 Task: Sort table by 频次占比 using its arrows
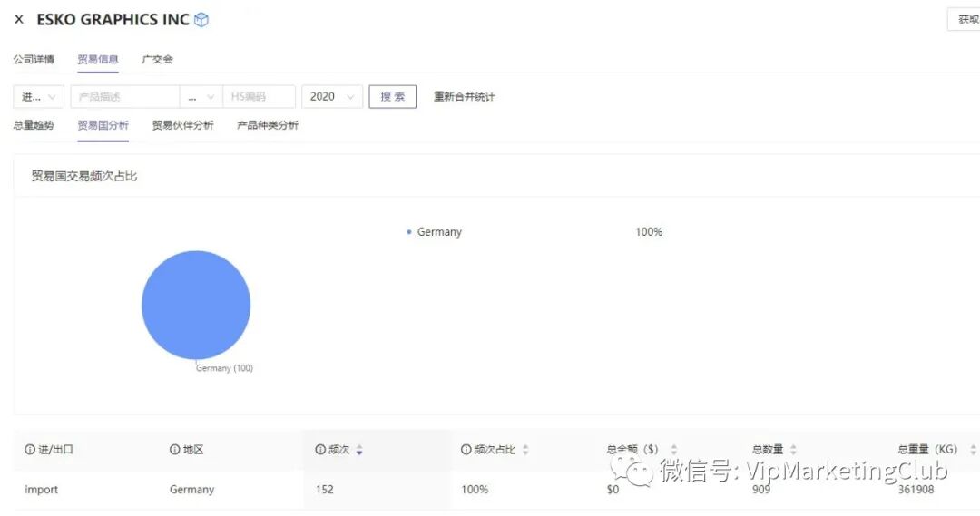tap(525, 450)
